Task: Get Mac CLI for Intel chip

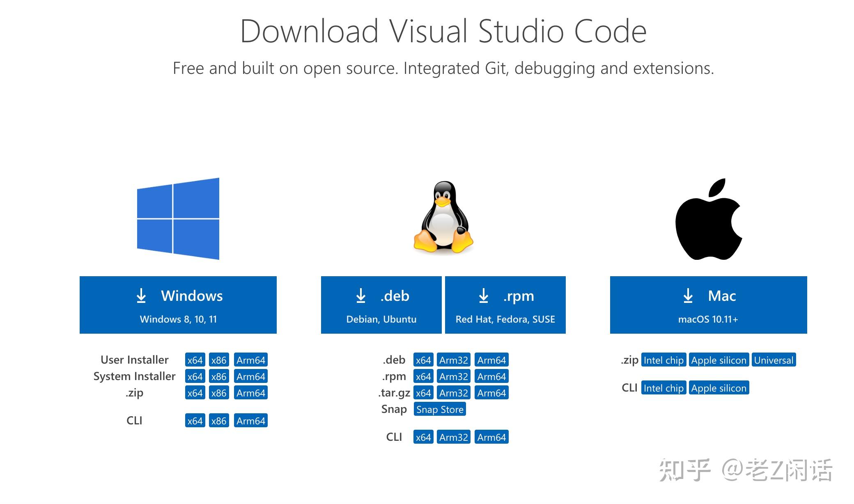Action: coord(663,388)
